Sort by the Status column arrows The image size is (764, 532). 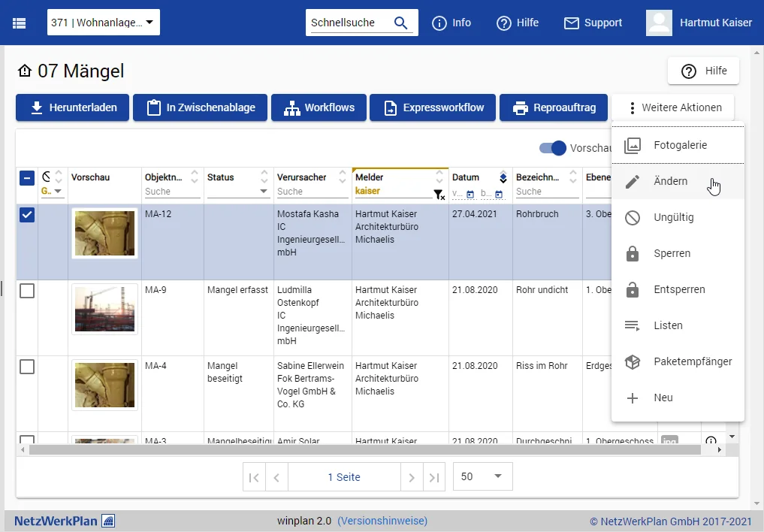(264, 177)
